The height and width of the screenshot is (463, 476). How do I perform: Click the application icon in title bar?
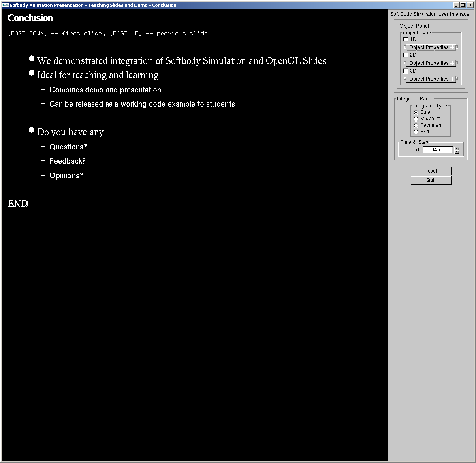point(5,5)
